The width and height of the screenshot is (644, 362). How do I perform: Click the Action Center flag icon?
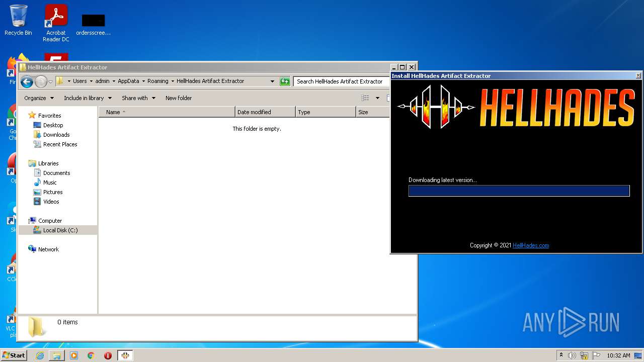click(x=596, y=355)
